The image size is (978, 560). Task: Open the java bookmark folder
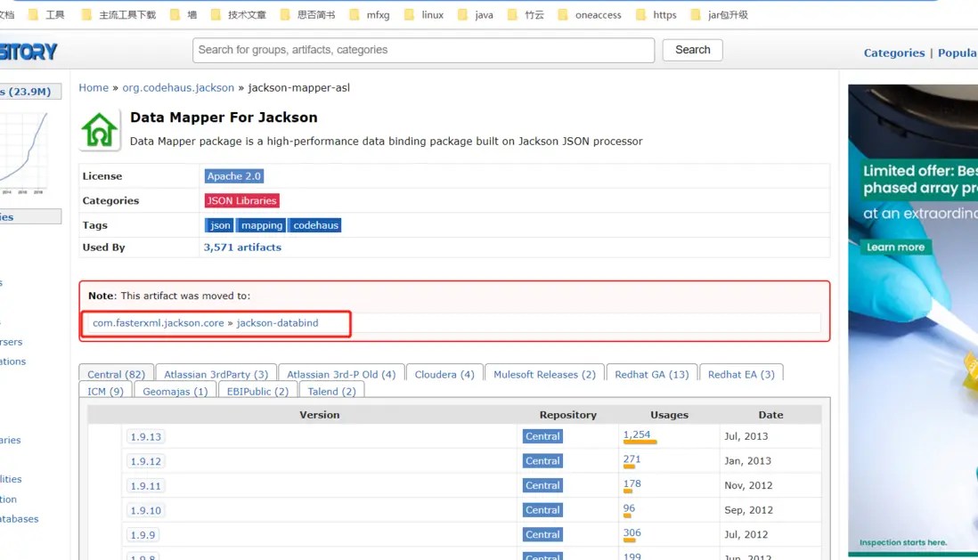click(476, 15)
